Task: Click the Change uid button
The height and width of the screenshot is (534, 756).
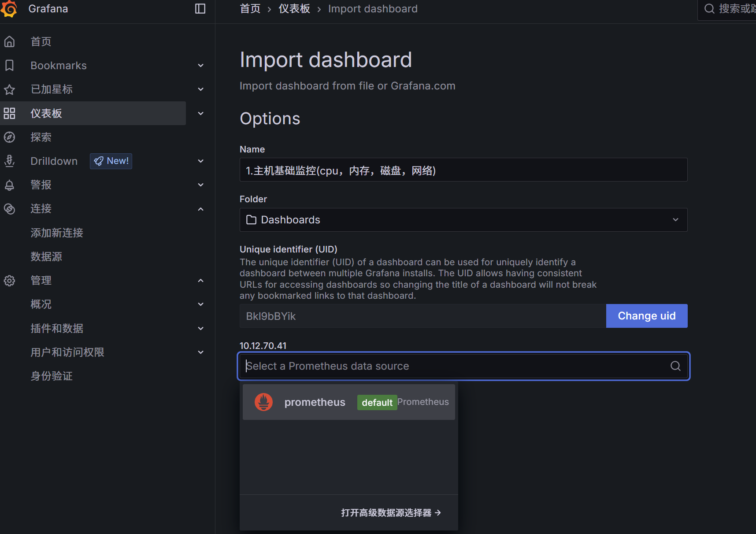Action: tap(647, 316)
